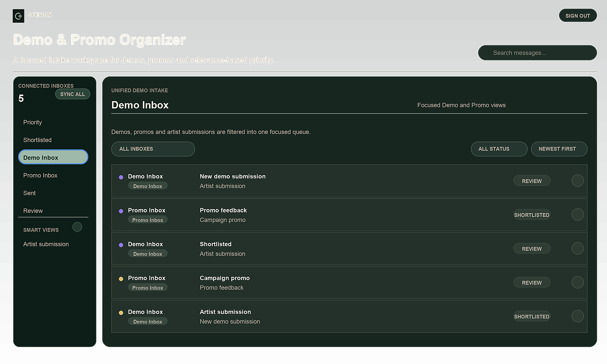Click the Sync All button
The image size is (607, 364).
(x=73, y=94)
